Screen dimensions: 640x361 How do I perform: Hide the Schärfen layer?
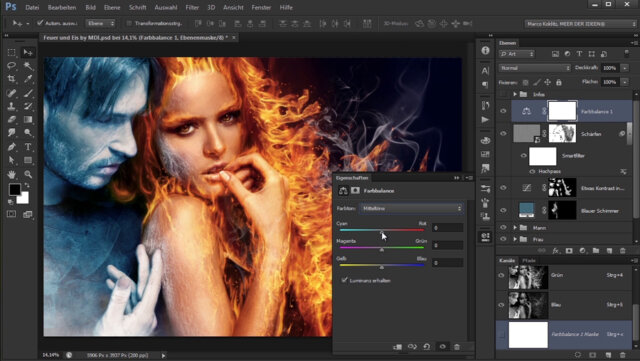[503, 134]
